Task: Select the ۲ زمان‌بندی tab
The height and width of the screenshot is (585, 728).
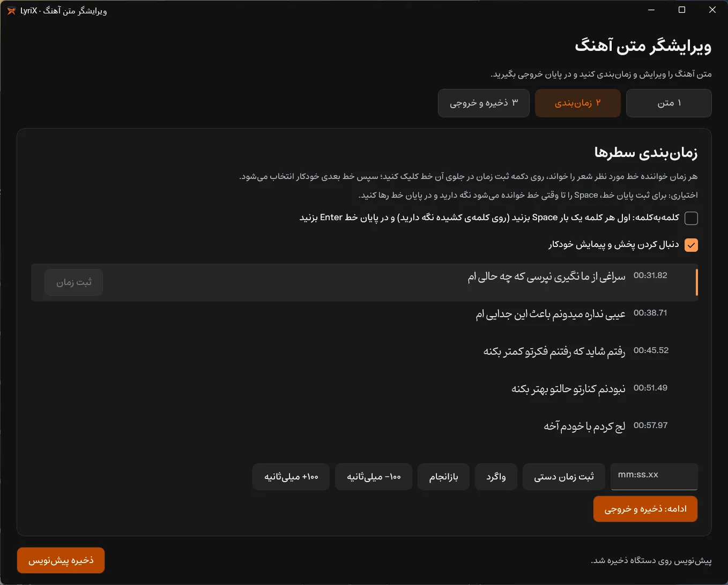Action: tap(578, 103)
